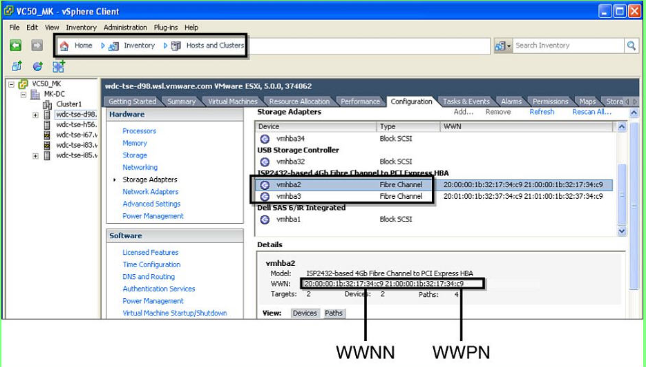Click the new datacenter toolbar icon

17,66
